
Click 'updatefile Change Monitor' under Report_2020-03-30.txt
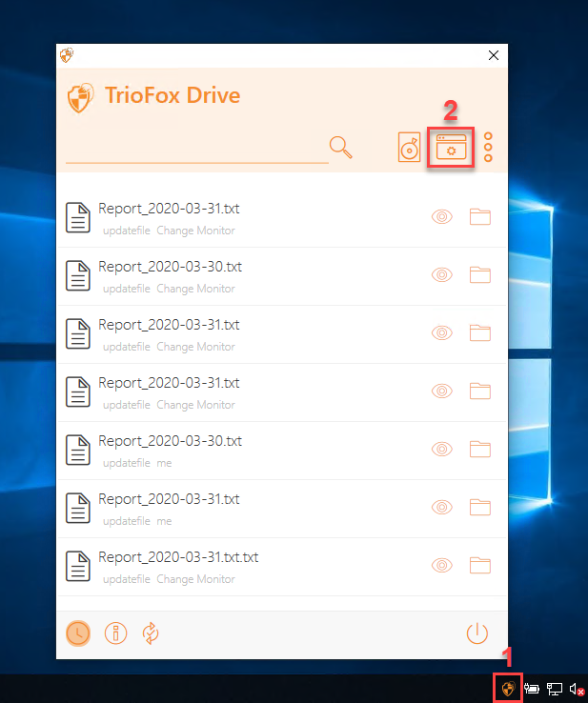[x=169, y=289]
